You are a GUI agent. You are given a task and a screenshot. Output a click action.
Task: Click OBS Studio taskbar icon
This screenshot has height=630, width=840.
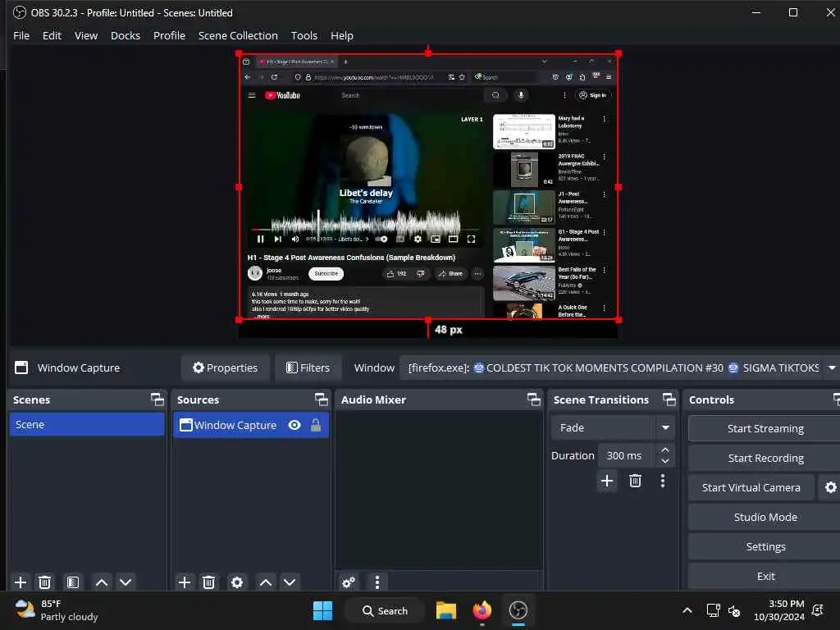tap(518, 610)
